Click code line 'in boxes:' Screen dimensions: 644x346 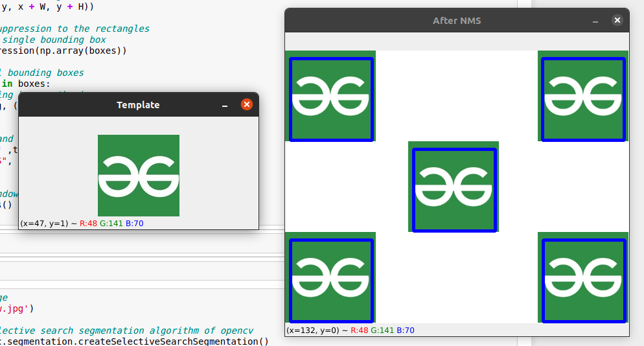point(25,84)
